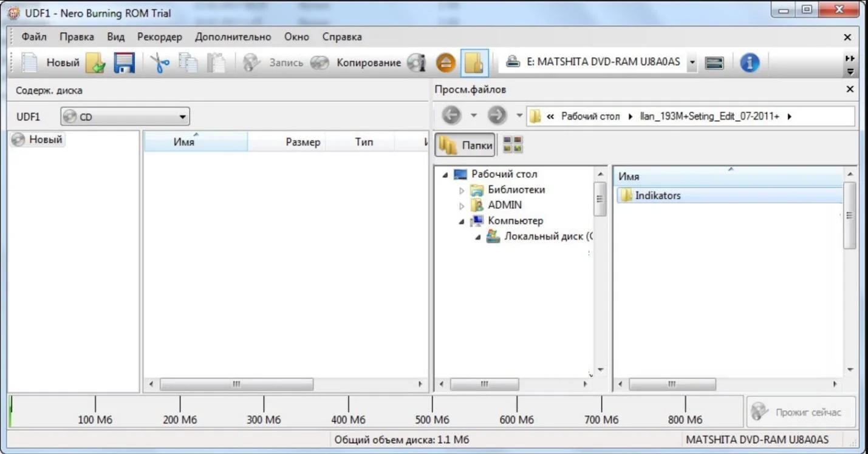This screenshot has height=454, width=868.
Task: Sort compilation by Тип column
Action: click(x=360, y=142)
